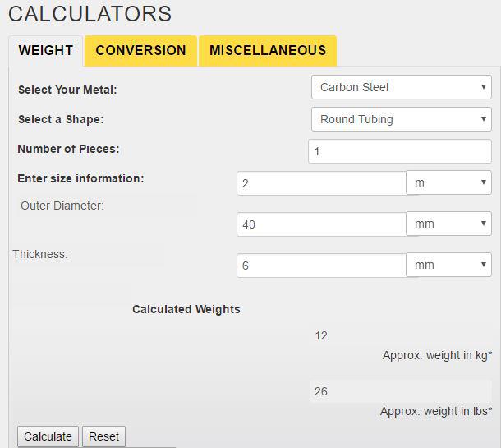Open the Thickness mm unit dropdown

[448, 265]
